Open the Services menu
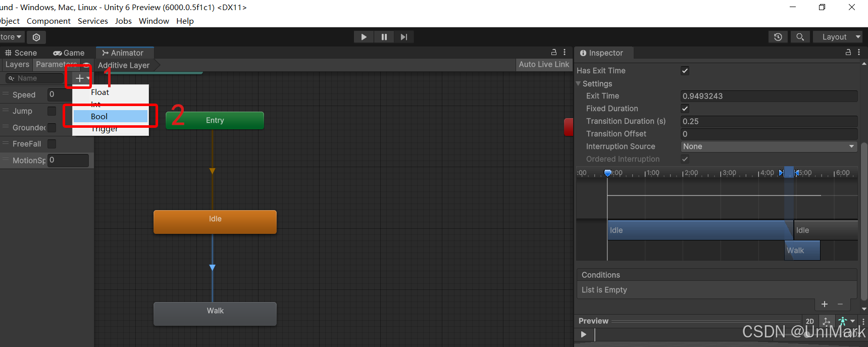 coord(93,21)
